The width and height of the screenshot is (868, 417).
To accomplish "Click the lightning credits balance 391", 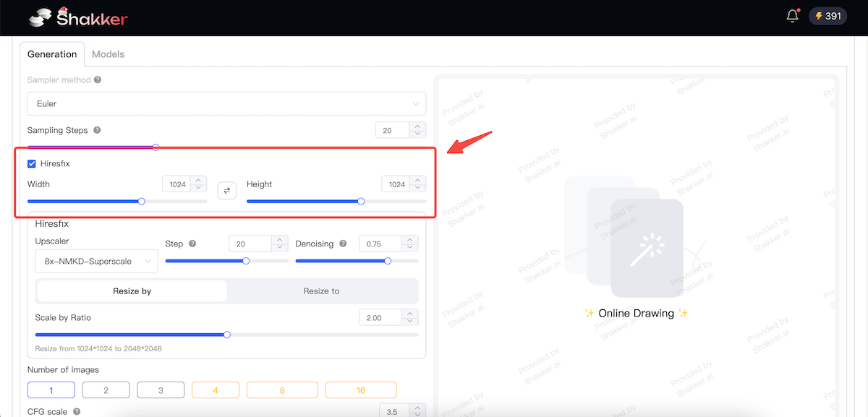I will pos(827,16).
